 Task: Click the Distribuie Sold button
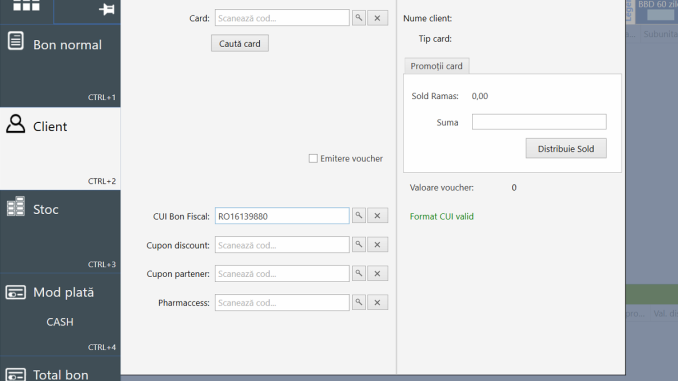566,148
